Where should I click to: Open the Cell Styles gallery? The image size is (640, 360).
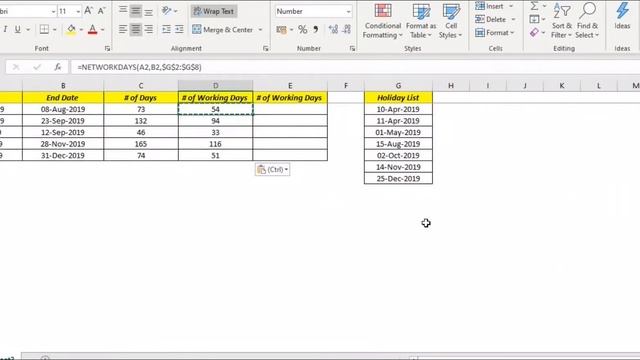pos(451,21)
